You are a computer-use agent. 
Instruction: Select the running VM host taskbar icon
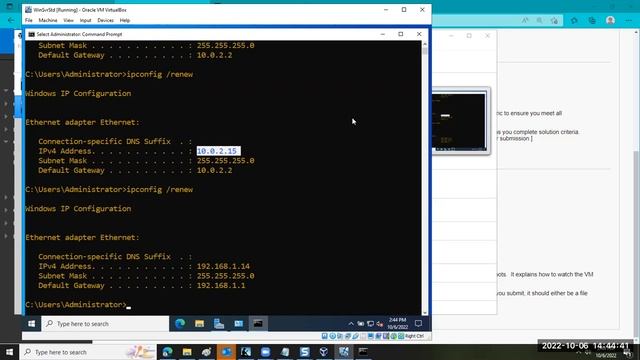click(344, 352)
